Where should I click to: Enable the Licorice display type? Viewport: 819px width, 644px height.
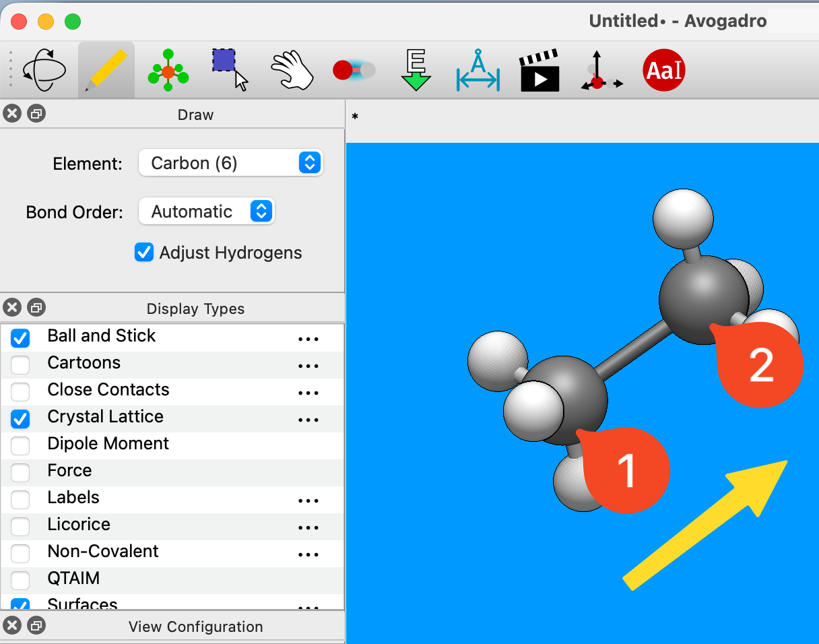21,526
